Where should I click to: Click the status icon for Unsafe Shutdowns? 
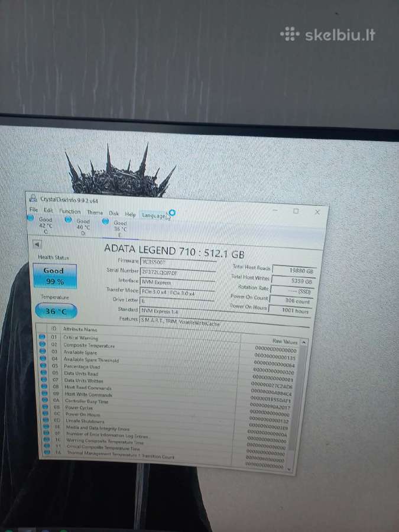46,419
